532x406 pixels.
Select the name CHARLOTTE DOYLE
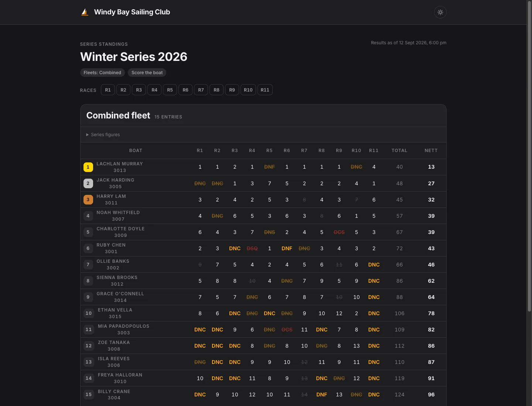(x=120, y=229)
